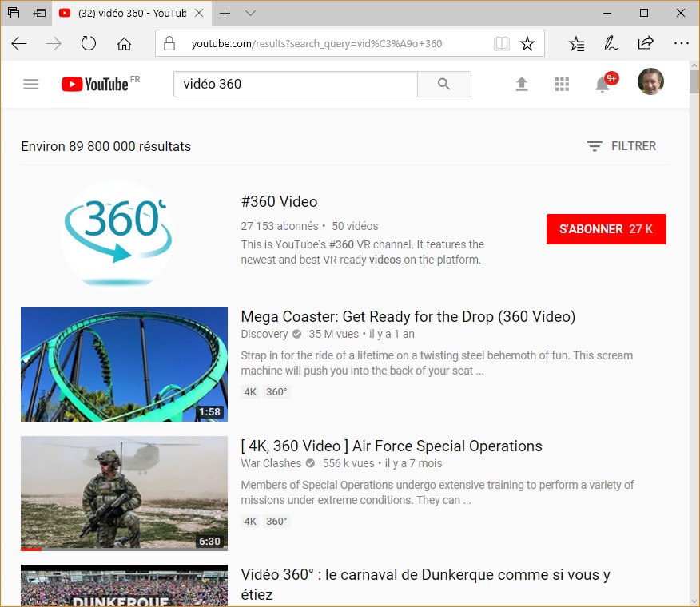Open the Favorites hub icon
This screenshot has height=607, width=700.
pyautogui.click(x=576, y=44)
